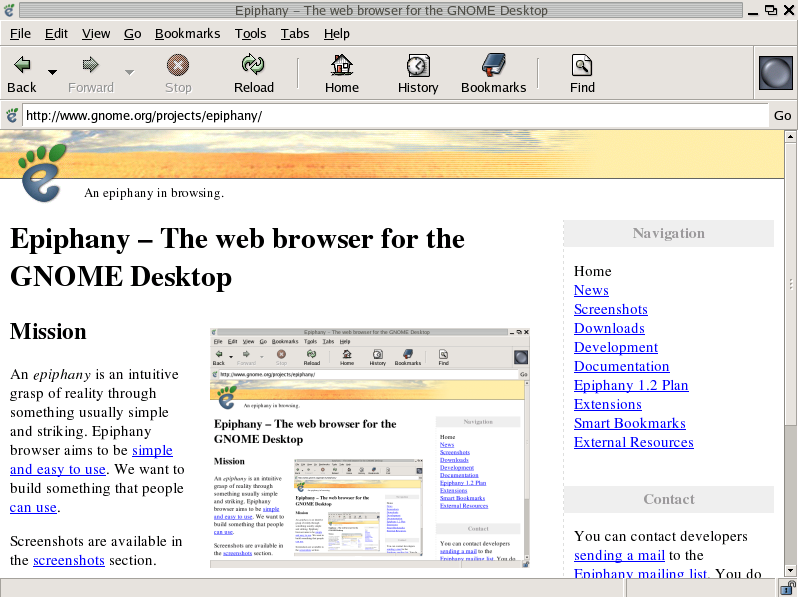Follow the Screenshots navigation link
Screen dimensions: 798x597
610,309
